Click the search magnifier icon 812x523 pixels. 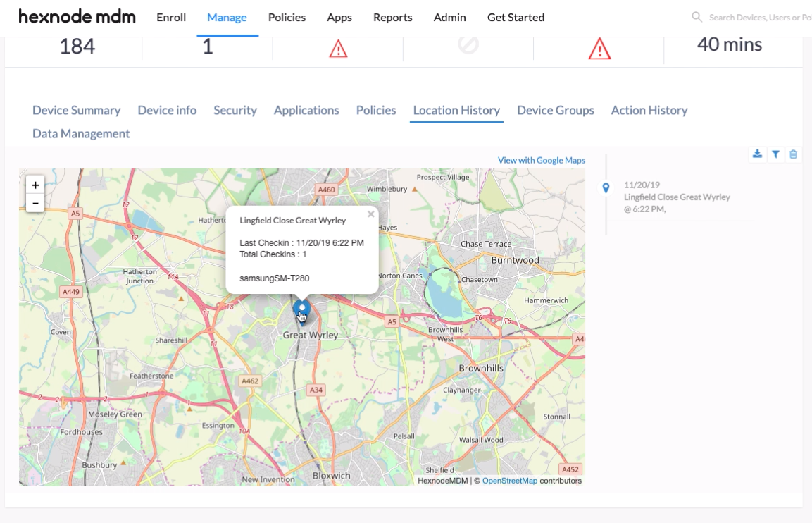point(697,17)
